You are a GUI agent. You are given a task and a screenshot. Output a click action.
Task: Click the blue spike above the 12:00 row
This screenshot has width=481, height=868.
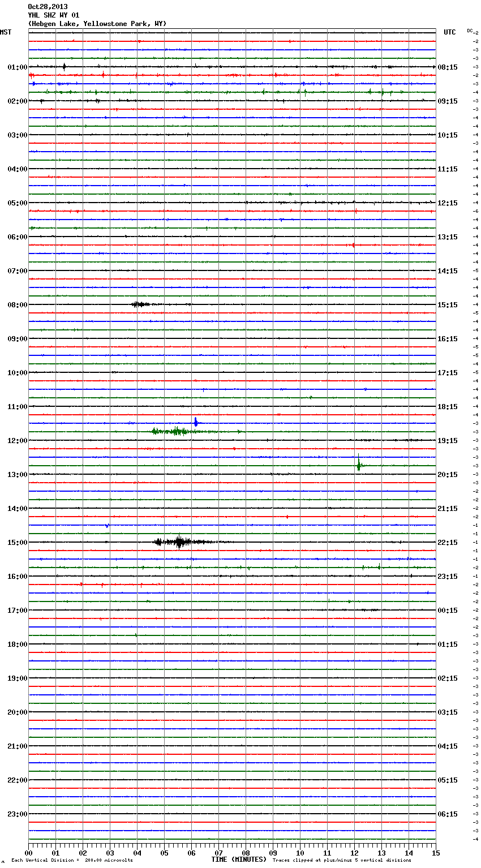(x=196, y=422)
